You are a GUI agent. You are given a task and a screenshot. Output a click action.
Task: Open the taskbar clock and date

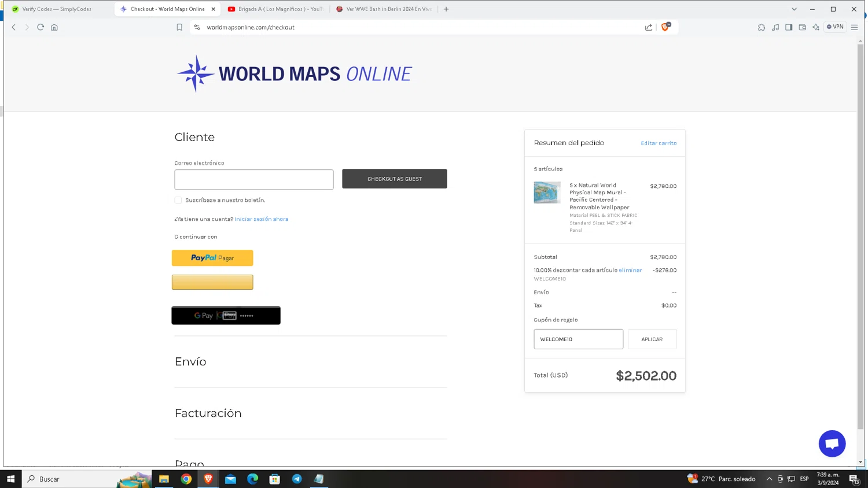pyautogui.click(x=828, y=479)
